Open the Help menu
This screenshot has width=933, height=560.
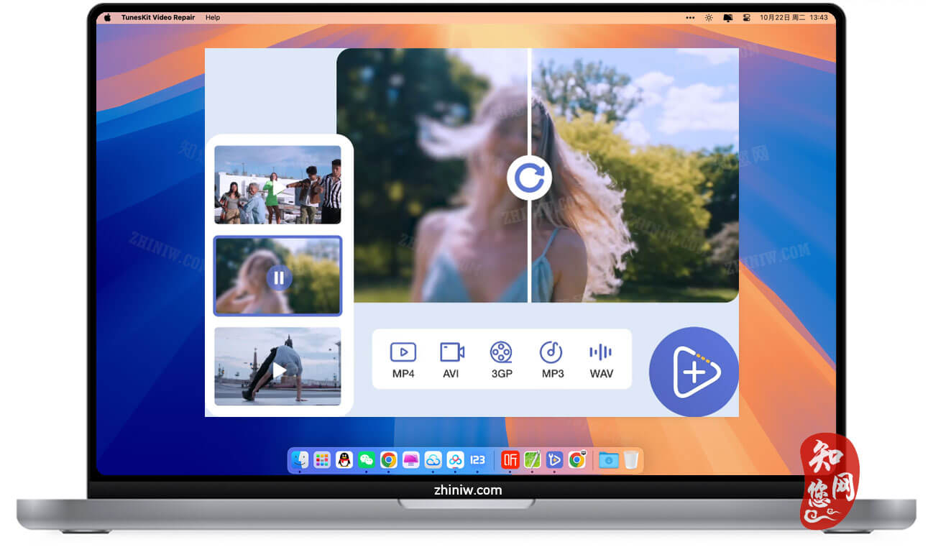(x=213, y=17)
